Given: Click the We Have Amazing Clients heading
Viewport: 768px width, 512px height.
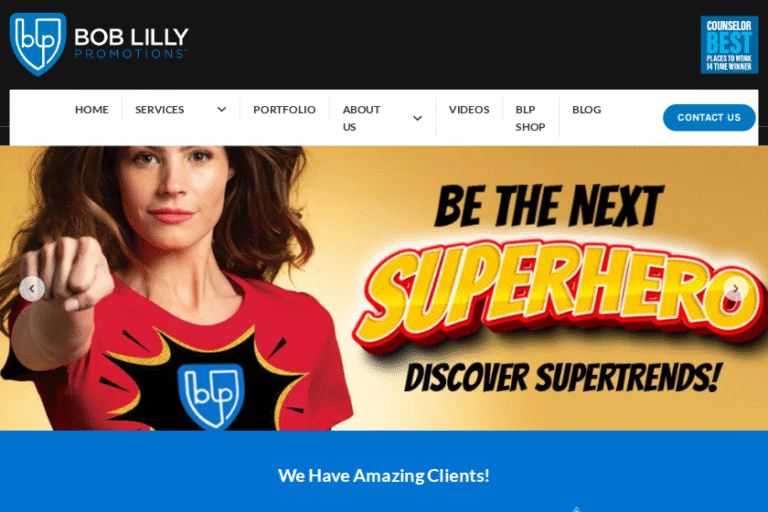Looking at the screenshot, I should coord(384,476).
